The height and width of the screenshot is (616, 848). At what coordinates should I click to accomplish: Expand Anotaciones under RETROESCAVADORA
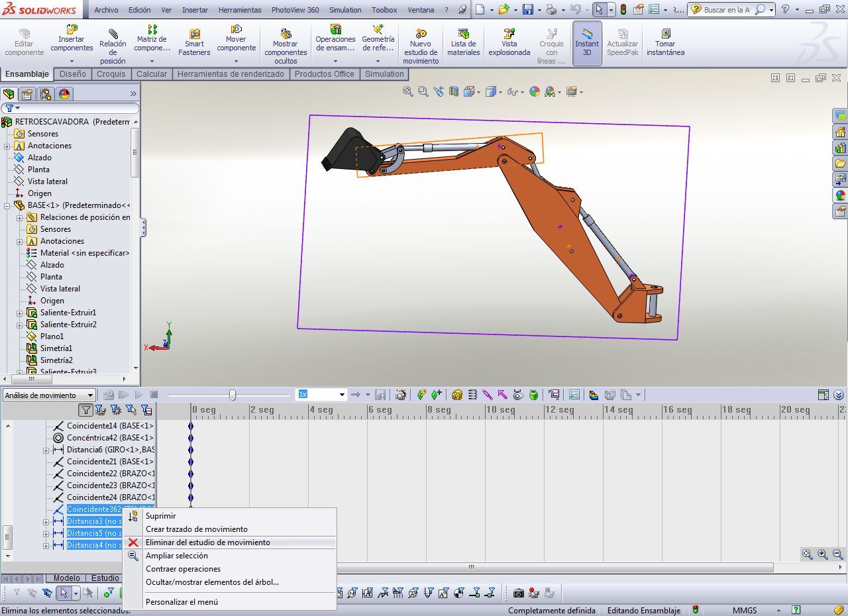(x=7, y=146)
